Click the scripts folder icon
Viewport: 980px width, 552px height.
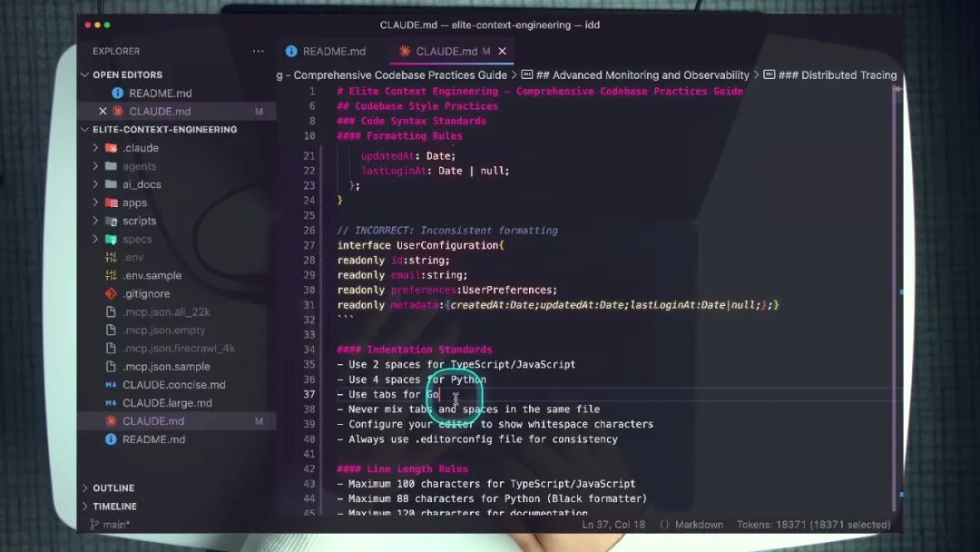112,221
